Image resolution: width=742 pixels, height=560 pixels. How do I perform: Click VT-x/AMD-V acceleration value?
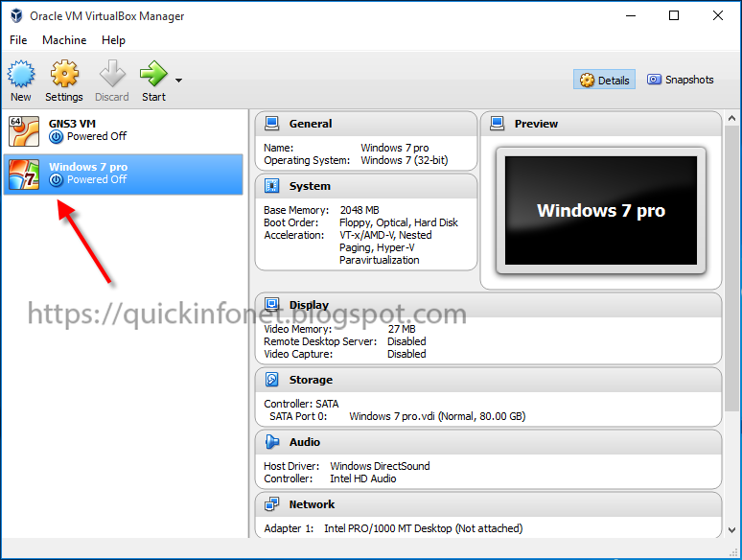coord(385,247)
